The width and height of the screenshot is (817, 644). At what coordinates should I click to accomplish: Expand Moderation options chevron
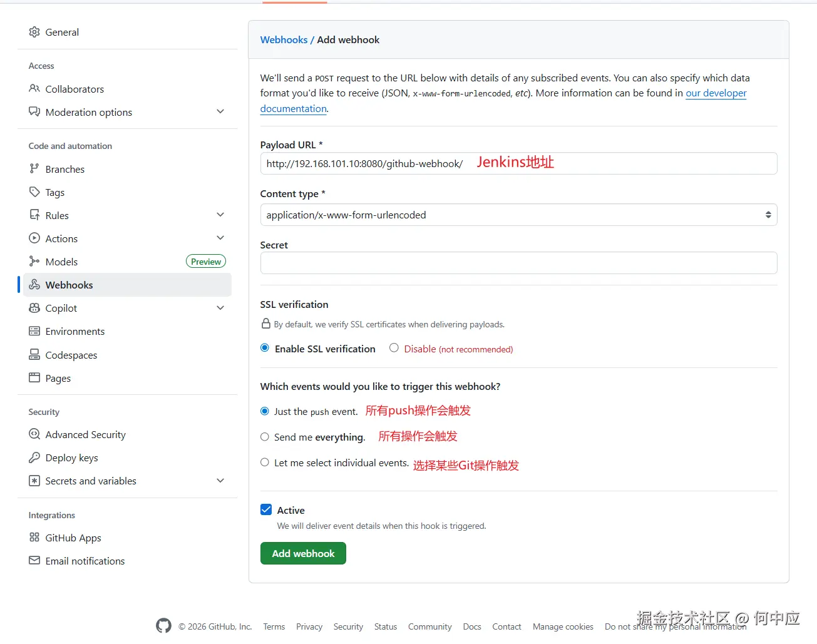click(x=220, y=111)
